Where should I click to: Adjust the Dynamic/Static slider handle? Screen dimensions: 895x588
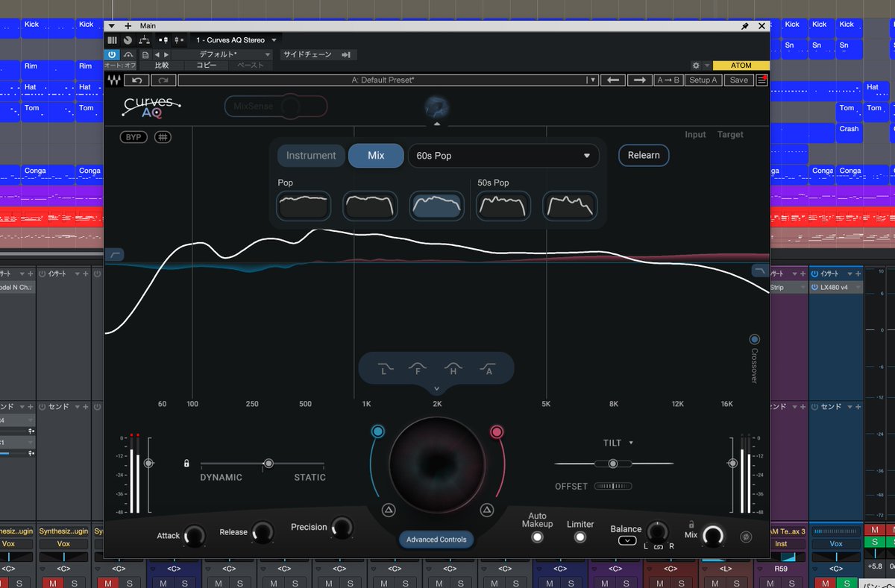268,464
